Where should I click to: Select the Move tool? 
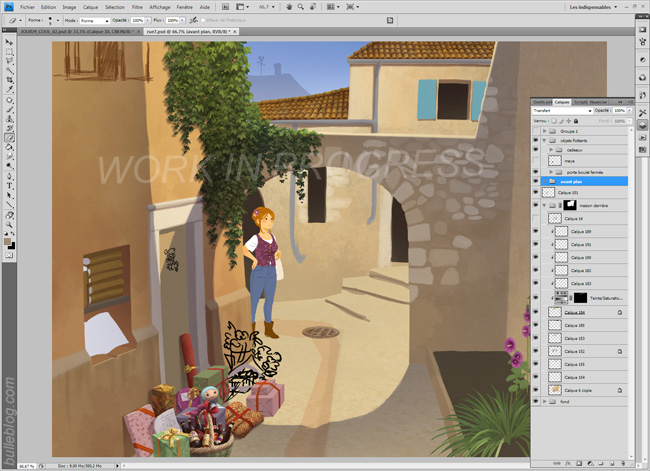point(9,44)
